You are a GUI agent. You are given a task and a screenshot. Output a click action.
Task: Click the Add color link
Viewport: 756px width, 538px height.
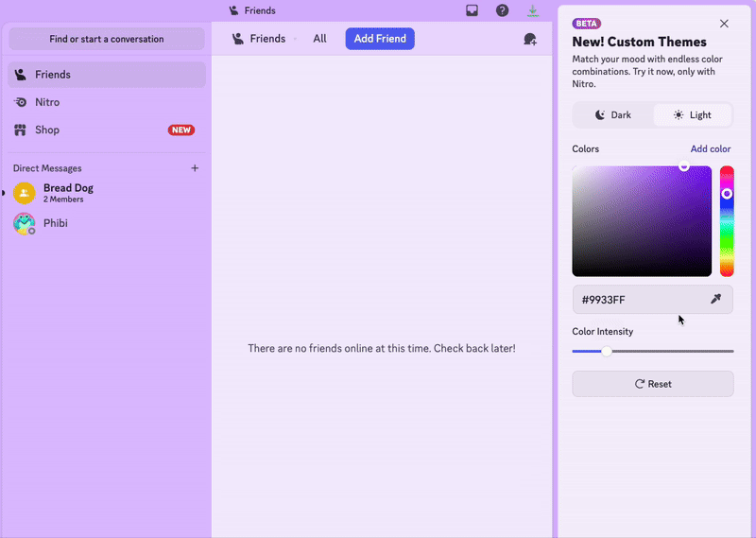(x=711, y=148)
